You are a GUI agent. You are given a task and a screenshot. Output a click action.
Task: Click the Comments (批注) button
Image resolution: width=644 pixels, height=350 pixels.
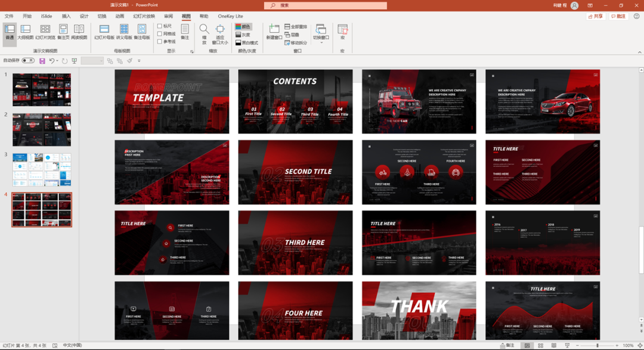coord(618,17)
